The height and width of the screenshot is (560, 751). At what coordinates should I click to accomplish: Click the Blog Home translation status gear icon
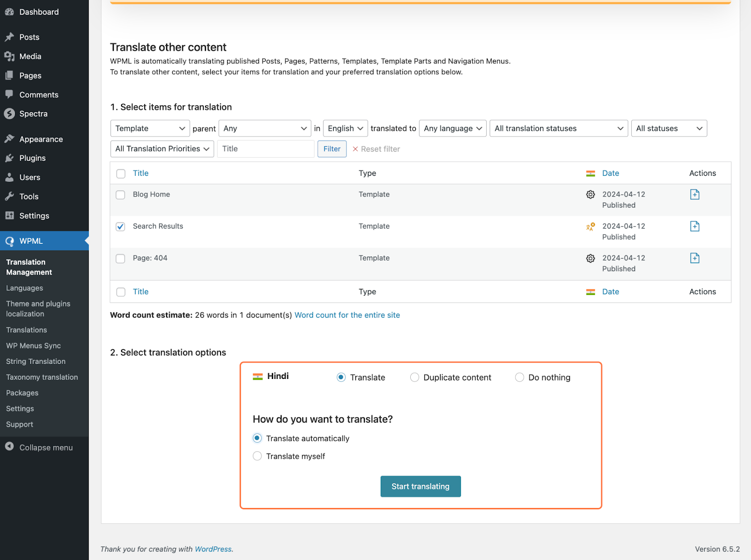coord(590,195)
